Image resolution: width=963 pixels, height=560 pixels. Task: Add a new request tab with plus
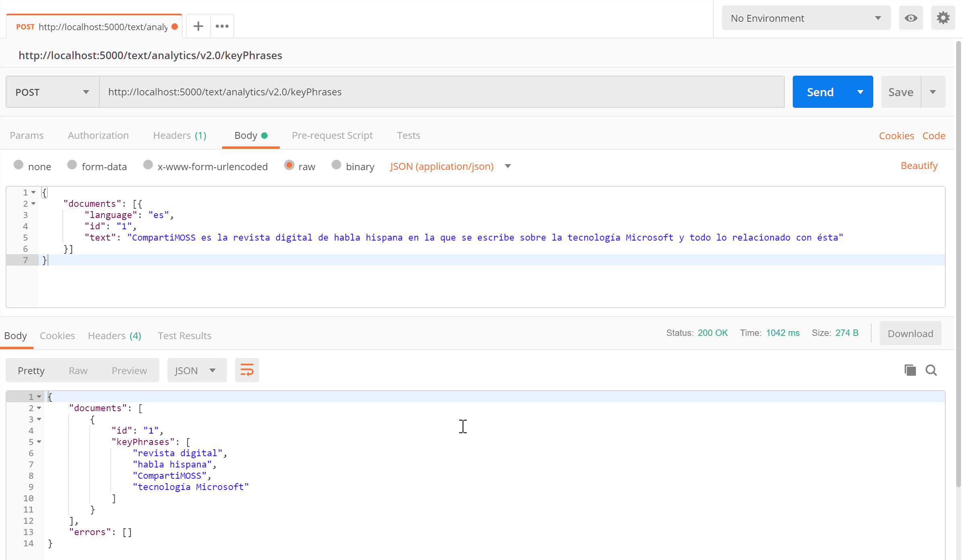(198, 27)
